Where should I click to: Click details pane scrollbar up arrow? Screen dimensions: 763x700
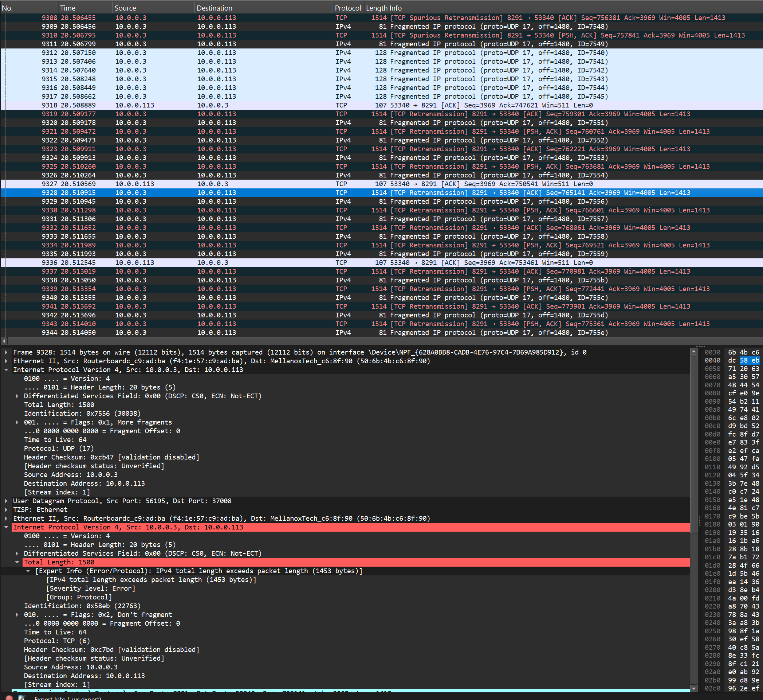coord(694,352)
